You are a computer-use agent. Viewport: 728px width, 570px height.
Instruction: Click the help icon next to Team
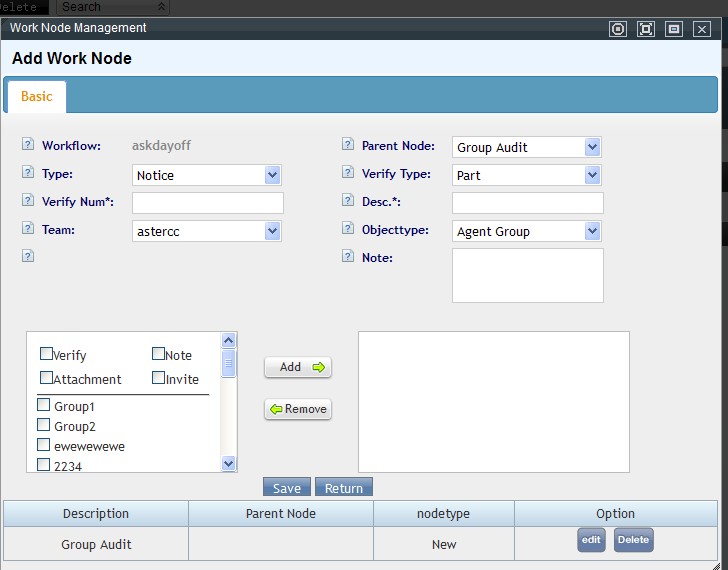coord(28,230)
